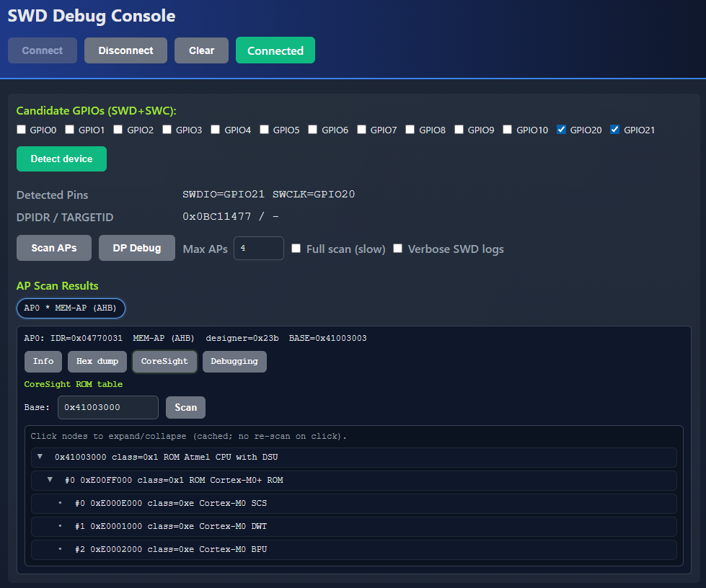Uncheck the GPIO21 candidate pin
The width and height of the screenshot is (706, 588).
point(614,130)
